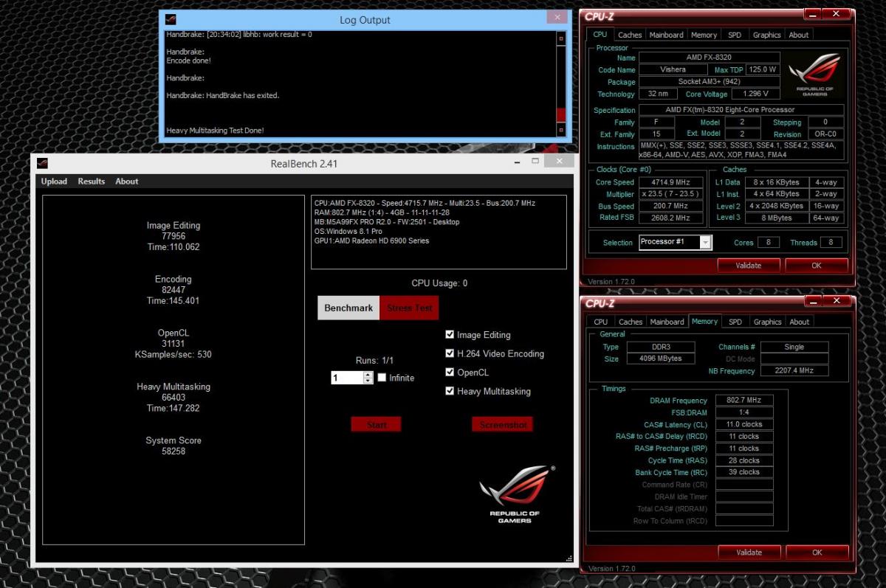This screenshot has width=886, height=588.
Task: Click OK in upper CPU-Z window
Action: pyautogui.click(x=816, y=265)
